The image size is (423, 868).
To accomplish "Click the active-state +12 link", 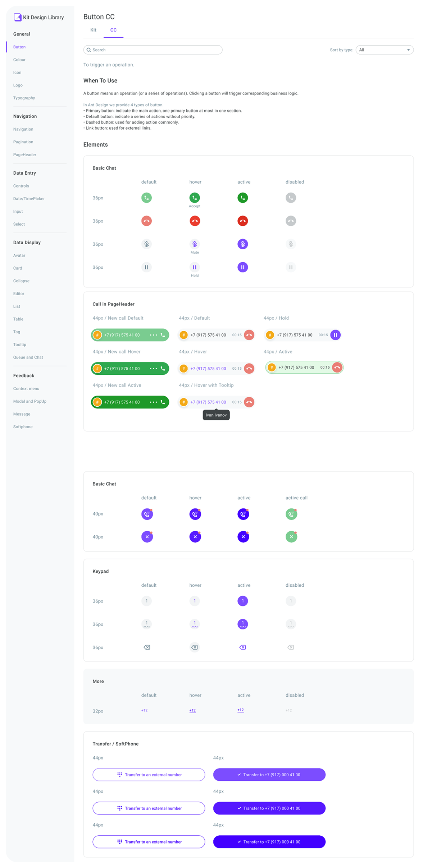I will [x=241, y=710].
